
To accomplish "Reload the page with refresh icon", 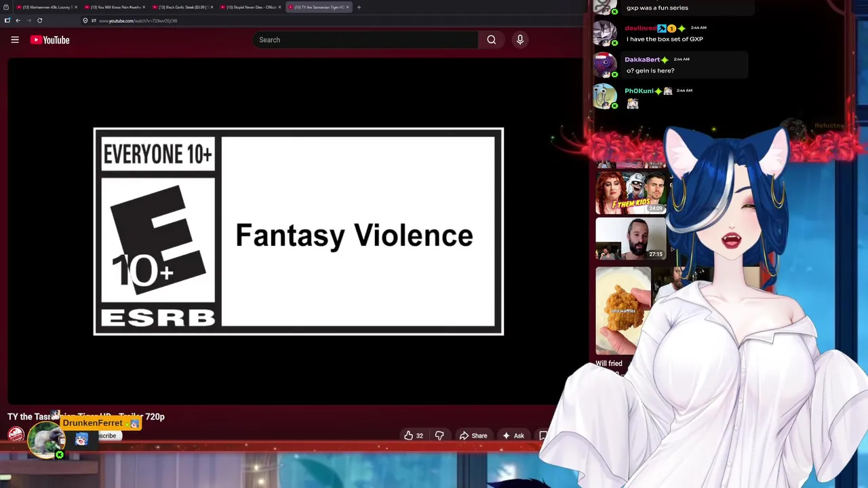I will coord(39,20).
